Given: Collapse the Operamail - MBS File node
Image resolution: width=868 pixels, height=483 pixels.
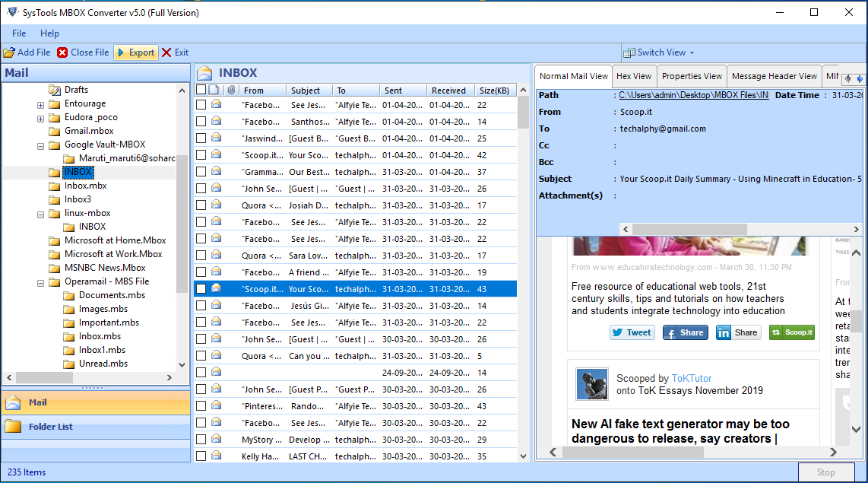Looking at the screenshot, I should tap(40, 283).
